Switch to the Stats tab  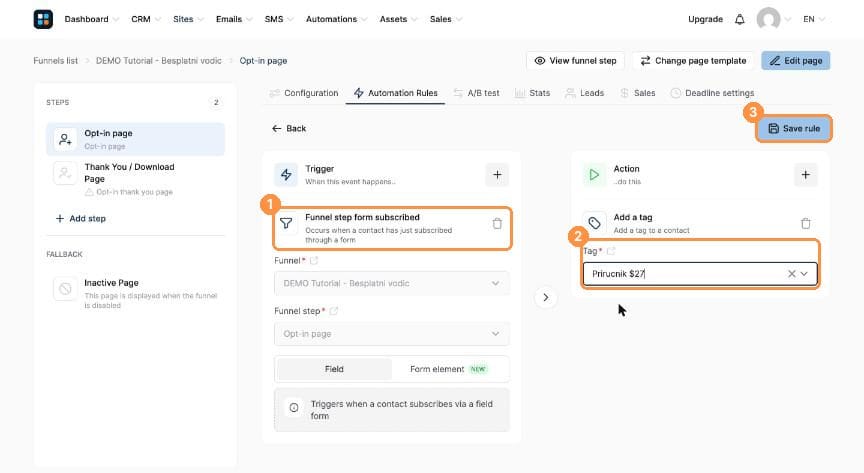click(532, 93)
